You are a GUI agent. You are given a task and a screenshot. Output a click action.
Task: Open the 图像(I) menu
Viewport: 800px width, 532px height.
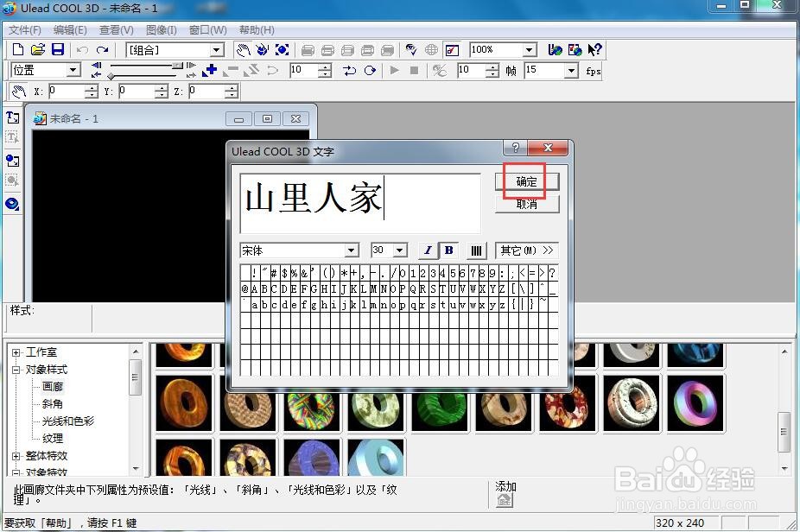(x=162, y=30)
